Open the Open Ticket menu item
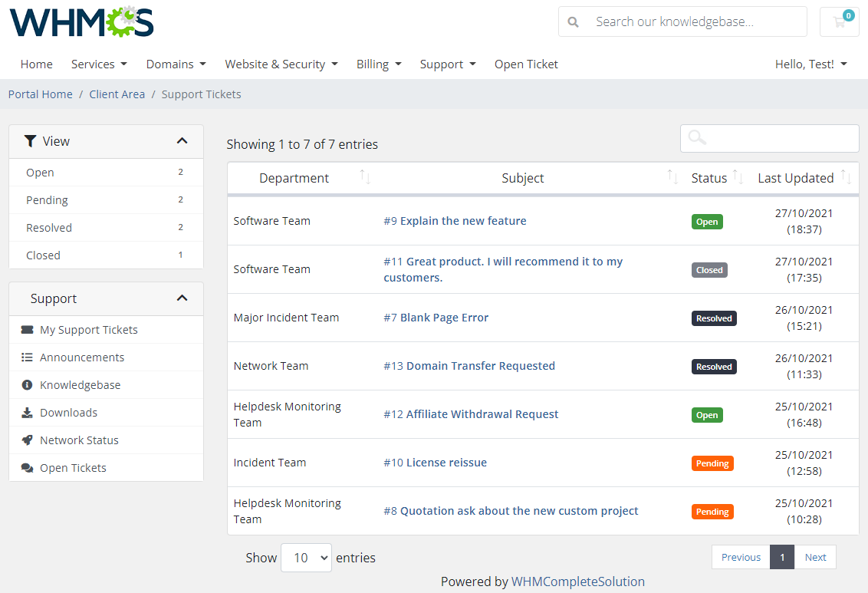Image resolution: width=868 pixels, height=593 pixels. (x=526, y=64)
